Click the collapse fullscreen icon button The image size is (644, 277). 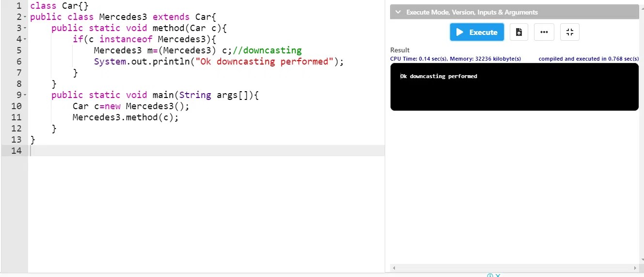click(570, 32)
